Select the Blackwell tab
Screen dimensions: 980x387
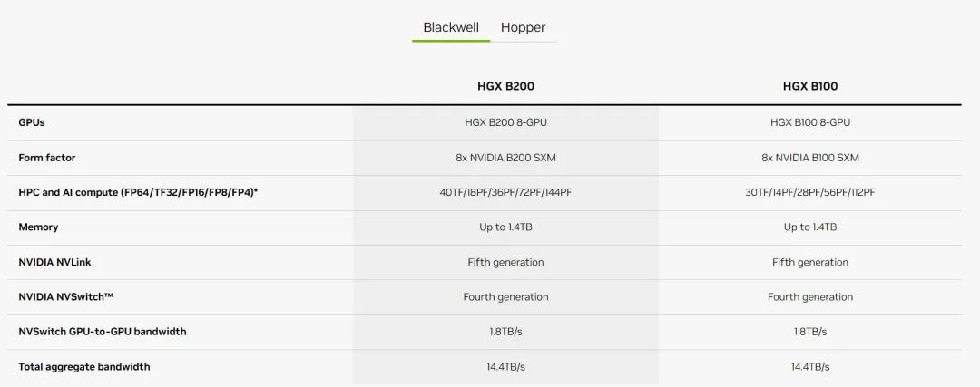point(451,27)
